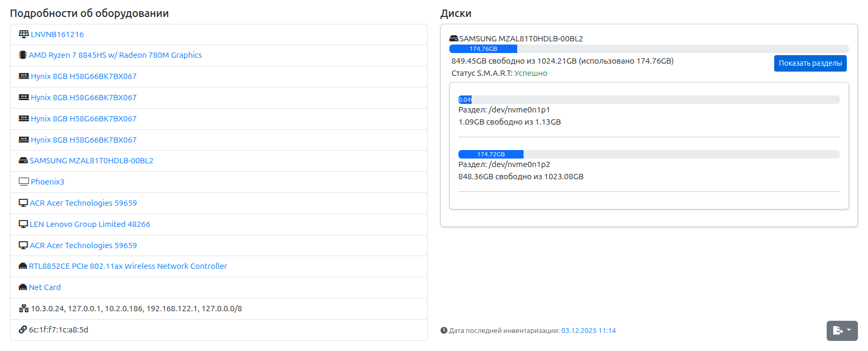Click the CPU chip icon for AMD Ryzen
This screenshot has height=351, width=868.
23,55
